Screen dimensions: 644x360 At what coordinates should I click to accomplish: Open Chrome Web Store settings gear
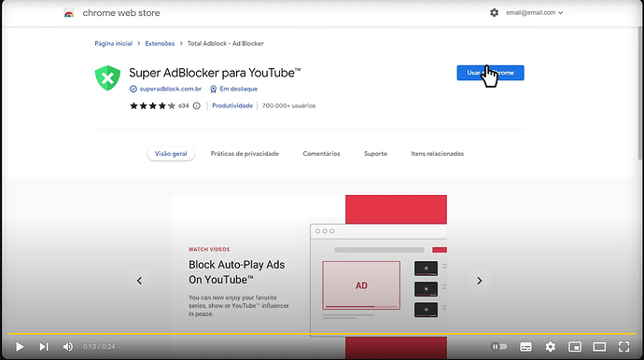coord(494,13)
